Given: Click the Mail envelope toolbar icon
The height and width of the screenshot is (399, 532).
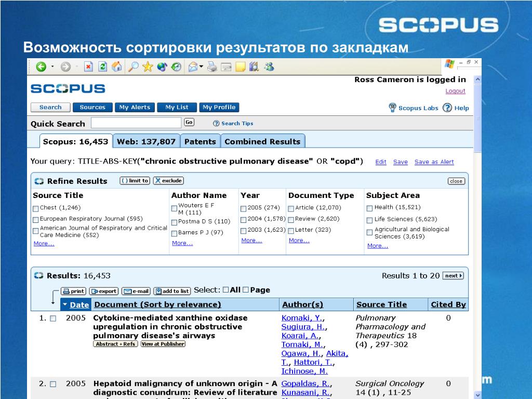Looking at the screenshot, I should point(193,67).
